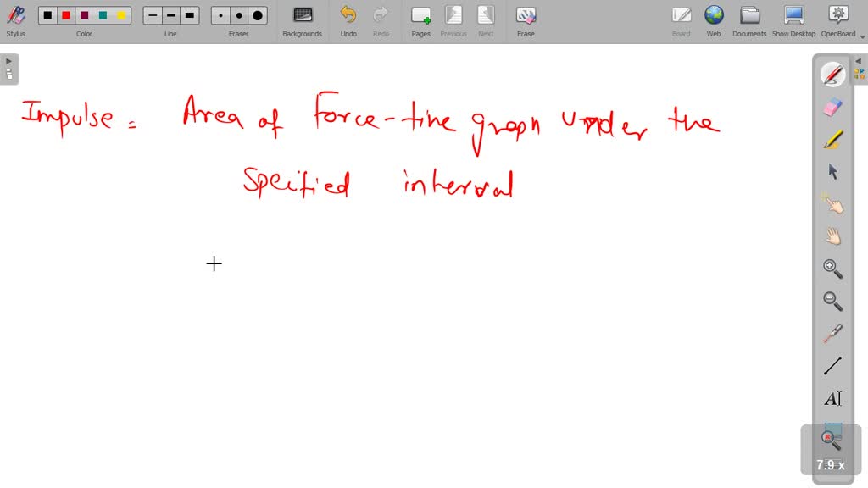Select the thin line width option
Screen dimensions: 868x488
(x=153, y=15)
